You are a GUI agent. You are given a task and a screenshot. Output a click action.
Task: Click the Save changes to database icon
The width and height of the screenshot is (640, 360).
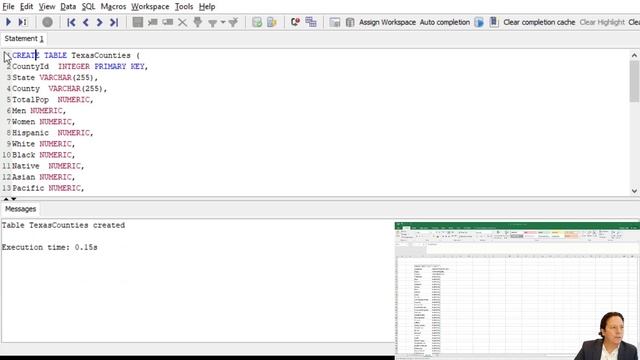pos(138,22)
